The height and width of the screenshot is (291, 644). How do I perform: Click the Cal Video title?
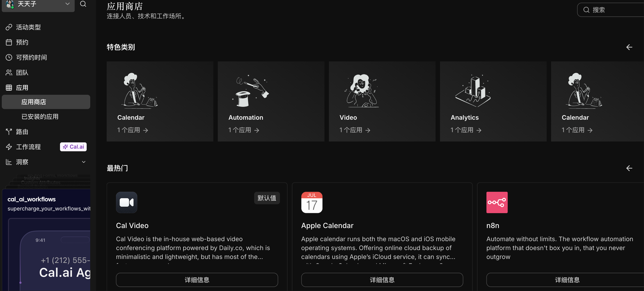point(132,225)
